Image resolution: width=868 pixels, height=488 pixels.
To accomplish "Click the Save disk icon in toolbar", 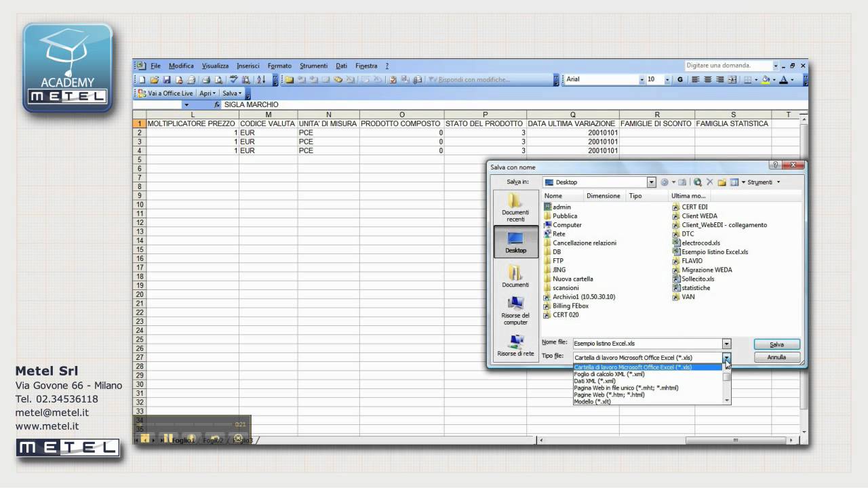I will point(167,80).
